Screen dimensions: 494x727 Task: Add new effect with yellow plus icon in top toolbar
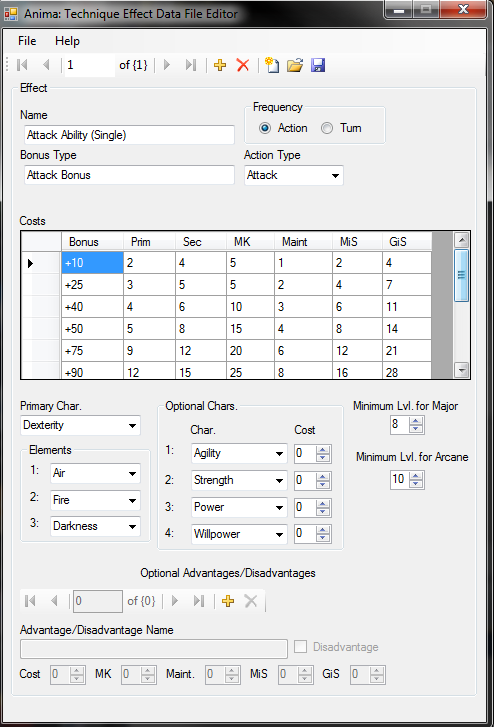tap(220, 65)
